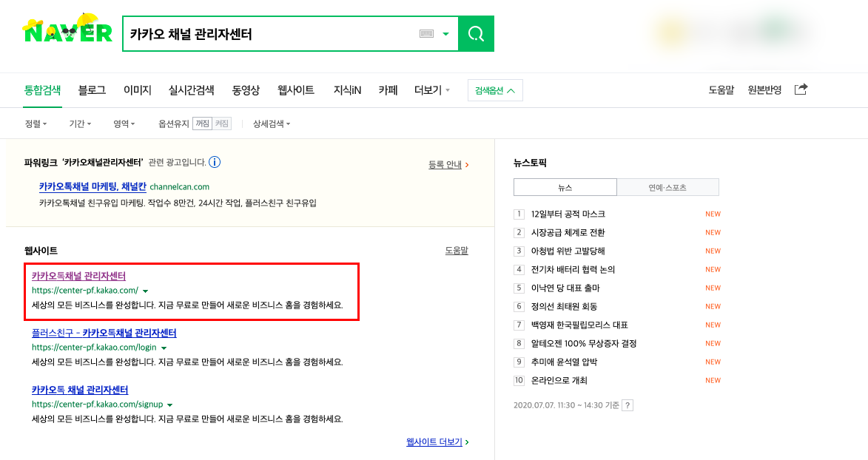The width and height of the screenshot is (868, 460).
Task: Open the 정렬 dropdown
Action: [36, 124]
